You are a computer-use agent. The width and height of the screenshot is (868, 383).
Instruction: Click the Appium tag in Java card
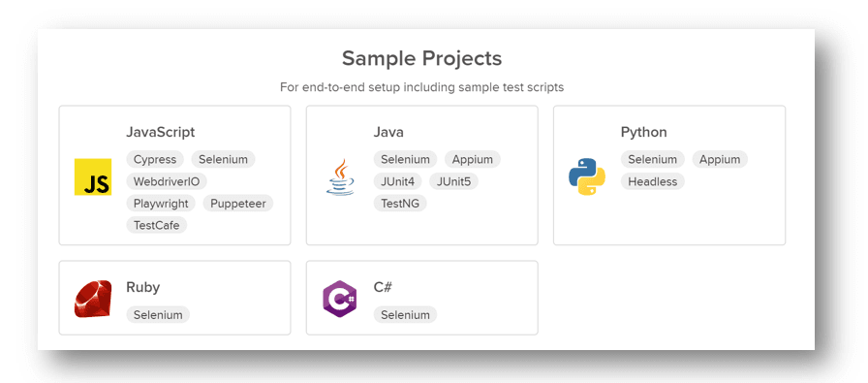(x=472, y=160)
